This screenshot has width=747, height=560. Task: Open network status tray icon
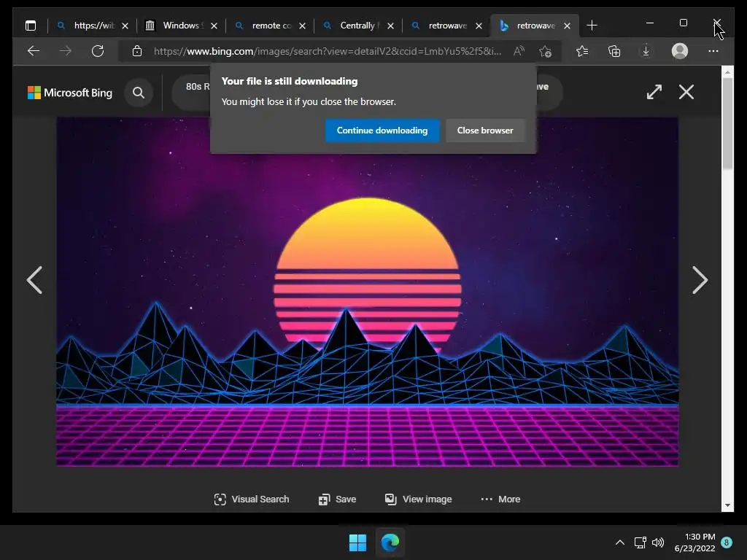pyautogui.click(x=640, y=542)
